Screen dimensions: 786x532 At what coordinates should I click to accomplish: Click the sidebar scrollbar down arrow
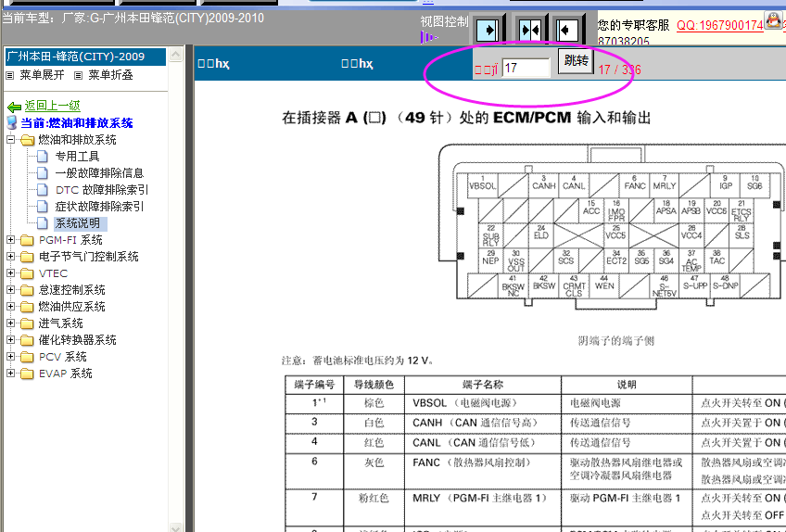pos(176,527)
